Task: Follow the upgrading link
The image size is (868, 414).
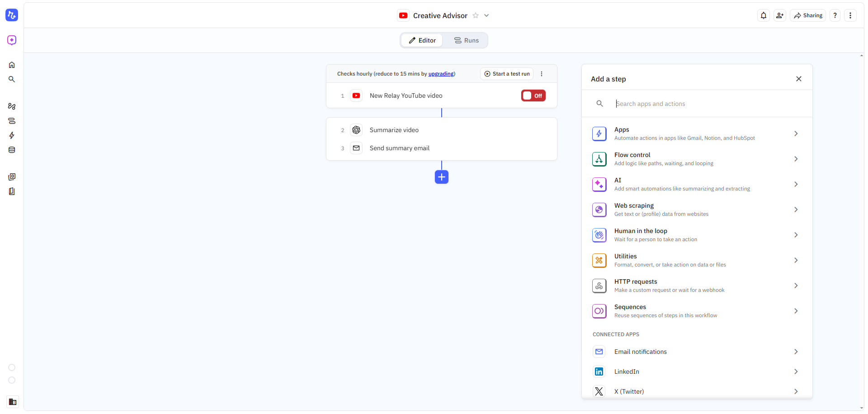Action: pyautogui.click(x=441, y=74)
